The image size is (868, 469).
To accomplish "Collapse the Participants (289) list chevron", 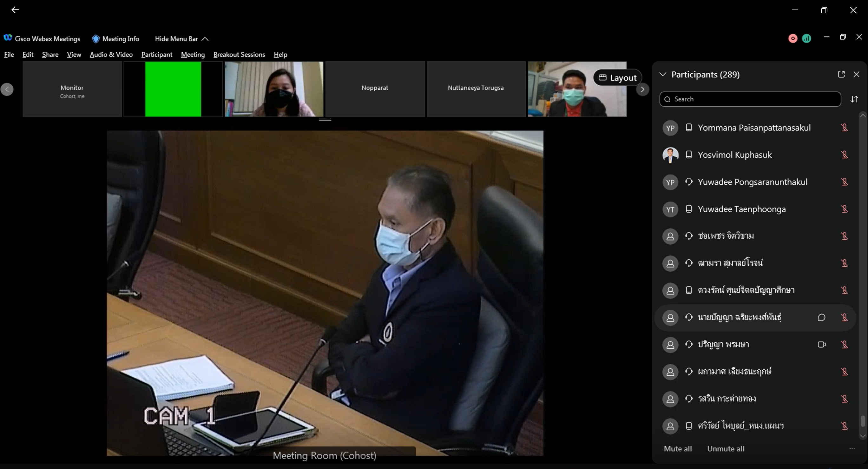I will click(x=663, y=75).
